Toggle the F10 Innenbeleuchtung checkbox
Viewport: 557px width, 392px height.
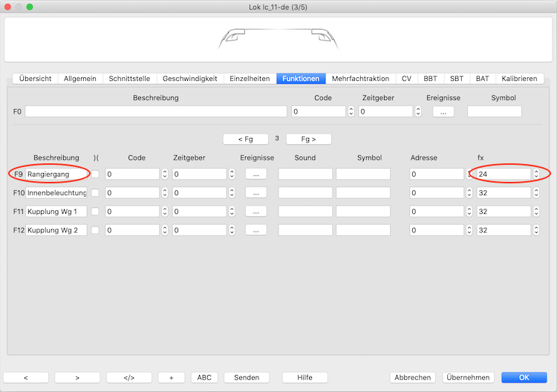[x=95, y=193]
